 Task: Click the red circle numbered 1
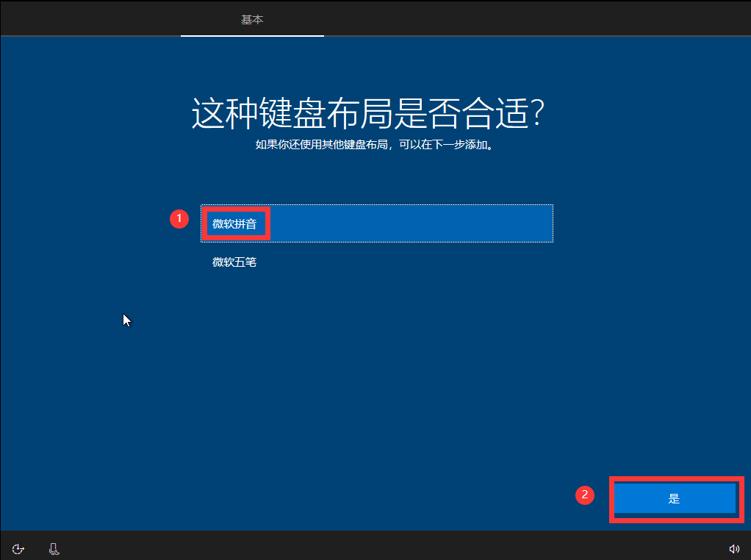179,219
